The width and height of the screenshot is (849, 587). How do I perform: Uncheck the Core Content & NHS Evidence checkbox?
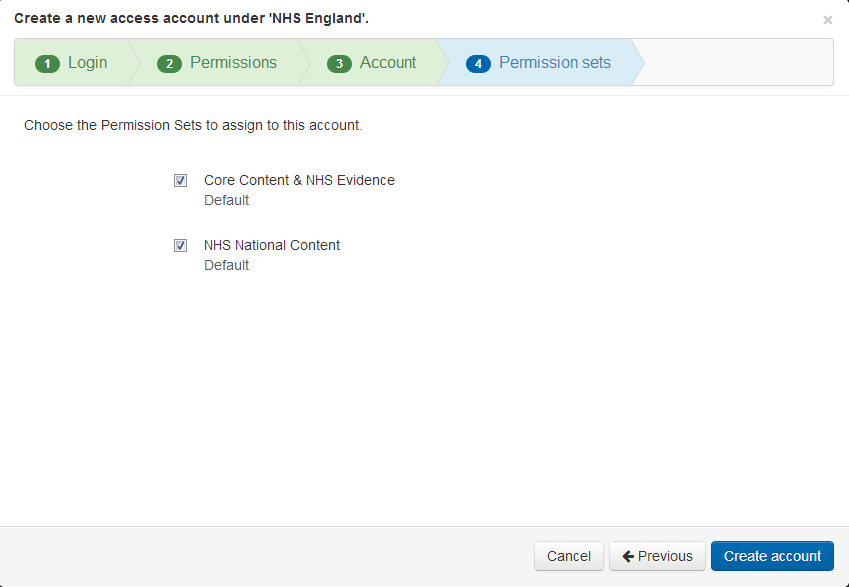[x=180, y=180]
